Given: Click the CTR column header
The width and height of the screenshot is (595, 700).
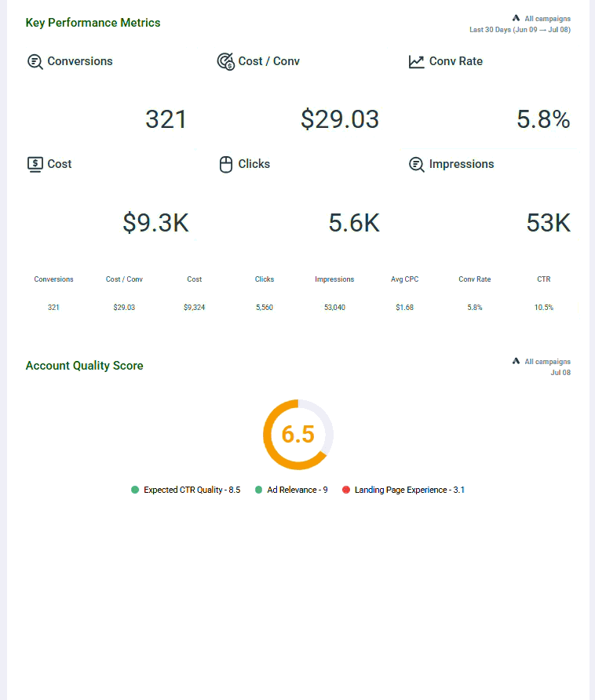Looking at the screenshot, I should (x=544, y=279).
